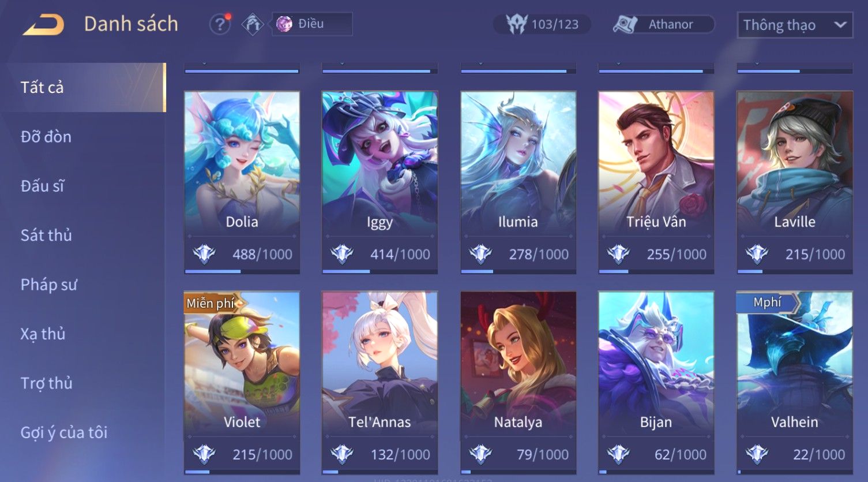The image size is (868, 482).
Task: Click Dolia's mastery badge icon
Action: click(x=204, y=254)
